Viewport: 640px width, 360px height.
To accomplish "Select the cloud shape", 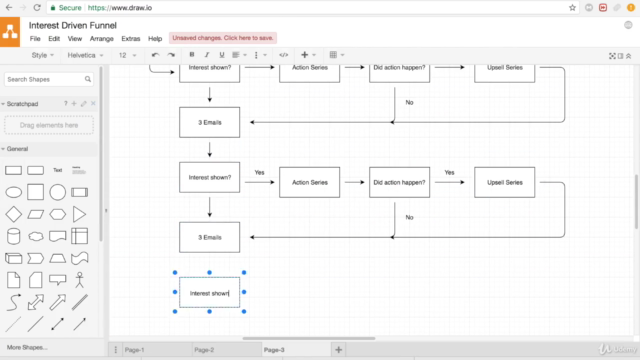I will tap(36, 236).
